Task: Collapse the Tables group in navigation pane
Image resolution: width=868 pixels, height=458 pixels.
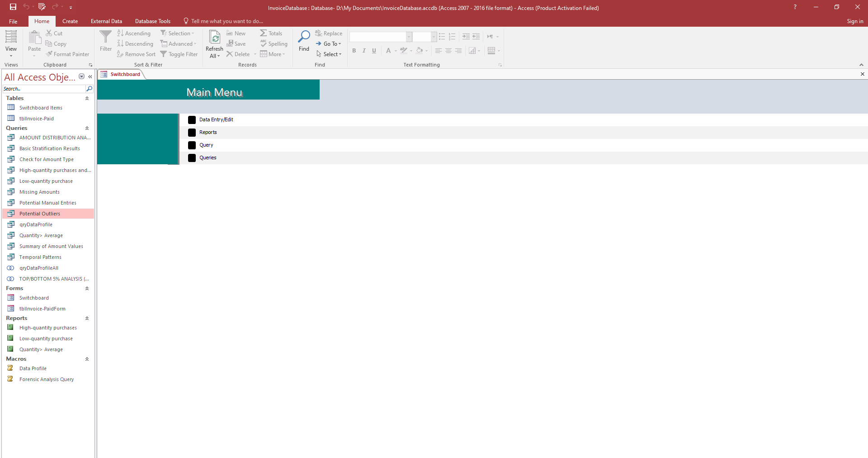Action: coord(87,98)
